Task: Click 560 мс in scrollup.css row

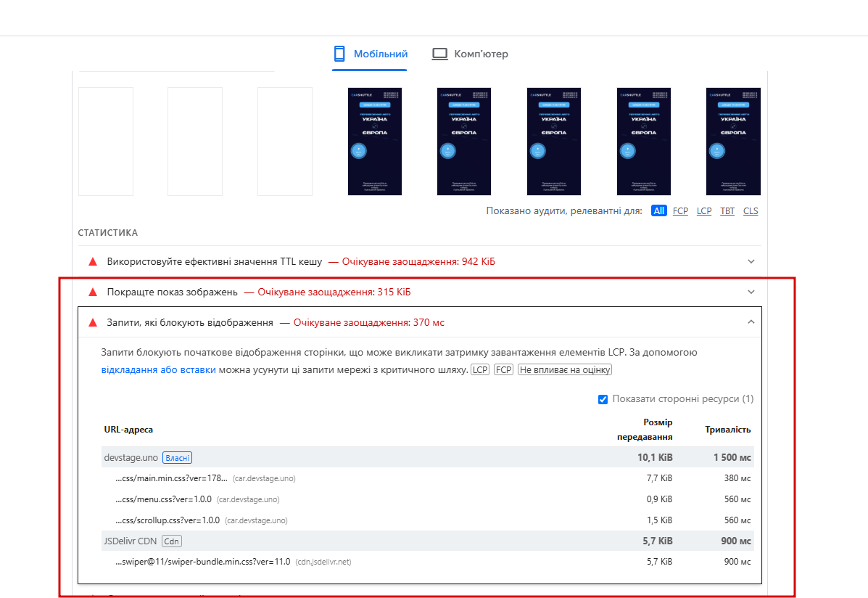Action: point(737,520)
